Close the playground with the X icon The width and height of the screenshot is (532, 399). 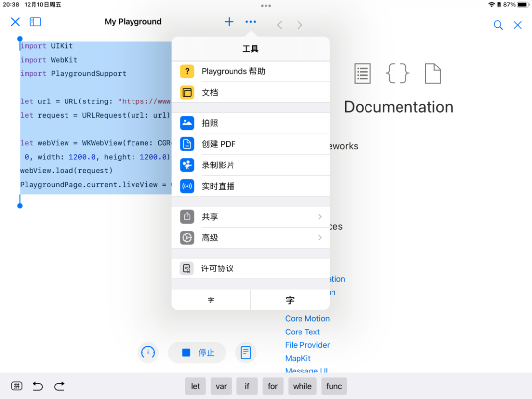(x=15, y=22)
